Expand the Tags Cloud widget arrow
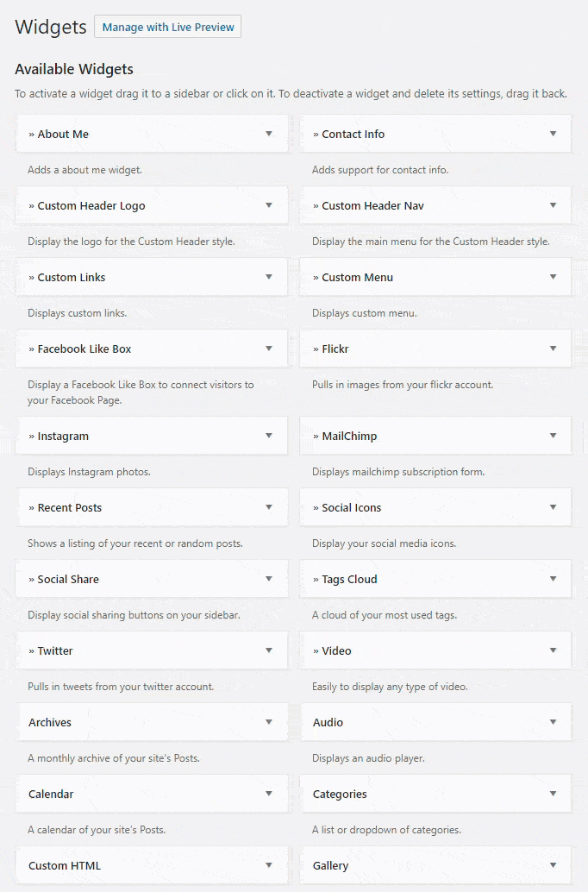The height and width of the screenshot is (892, 588). click(553, 579)
